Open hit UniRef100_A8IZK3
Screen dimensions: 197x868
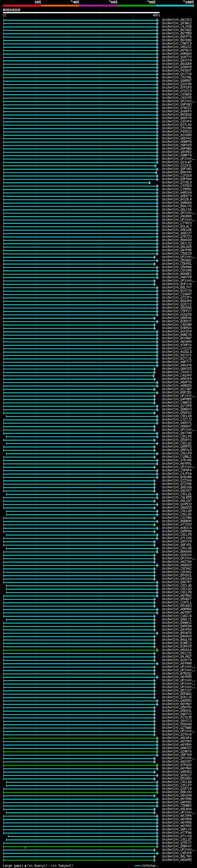click(177, 20)
